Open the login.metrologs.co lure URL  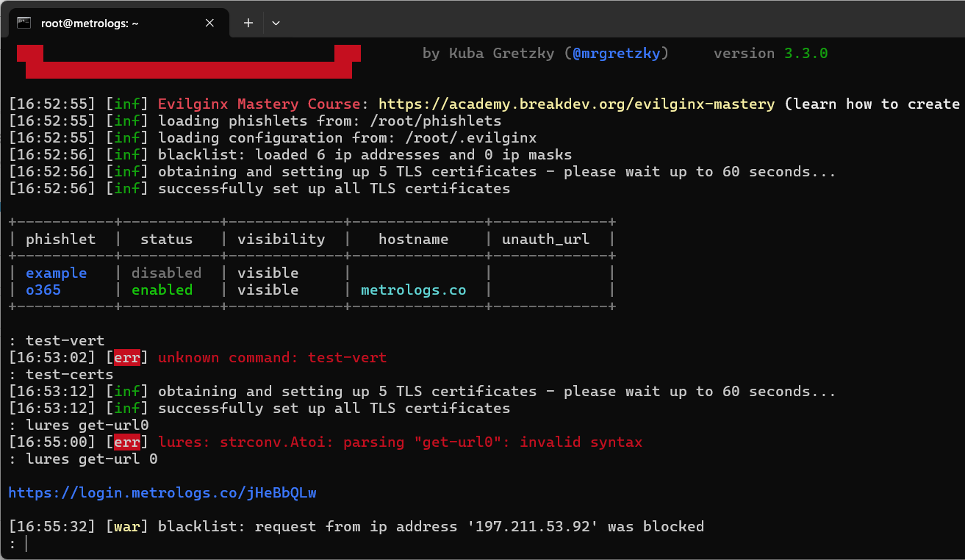[162, 492]
